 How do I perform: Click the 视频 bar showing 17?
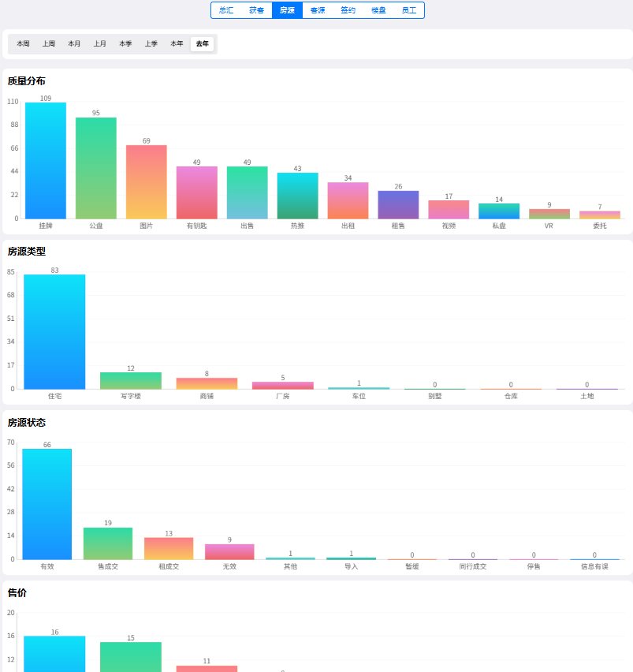tap(449, 210)
